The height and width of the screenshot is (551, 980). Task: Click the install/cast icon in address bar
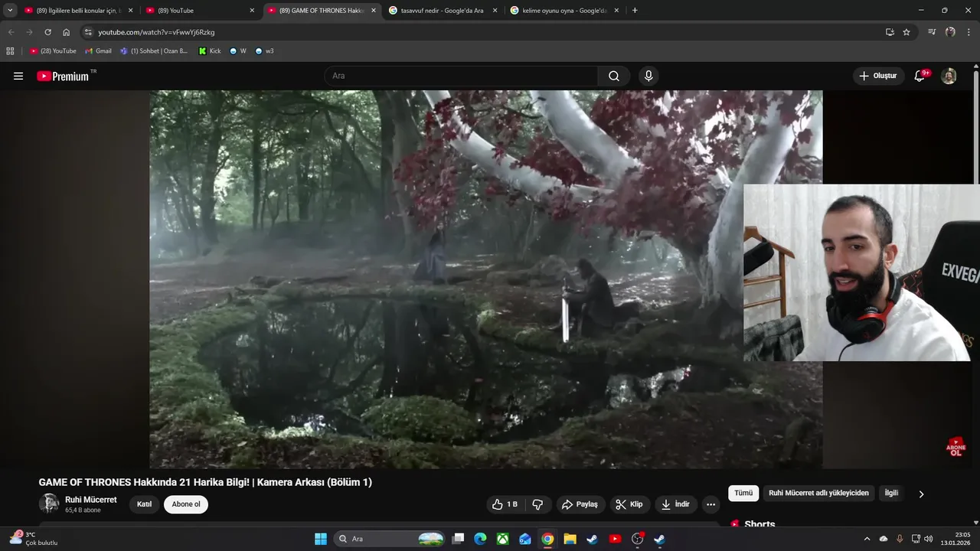(890, 32)
